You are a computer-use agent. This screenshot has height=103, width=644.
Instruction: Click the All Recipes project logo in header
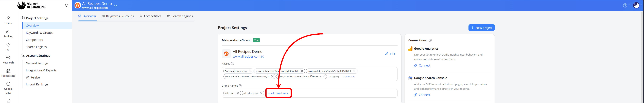[x=78, y=5]
